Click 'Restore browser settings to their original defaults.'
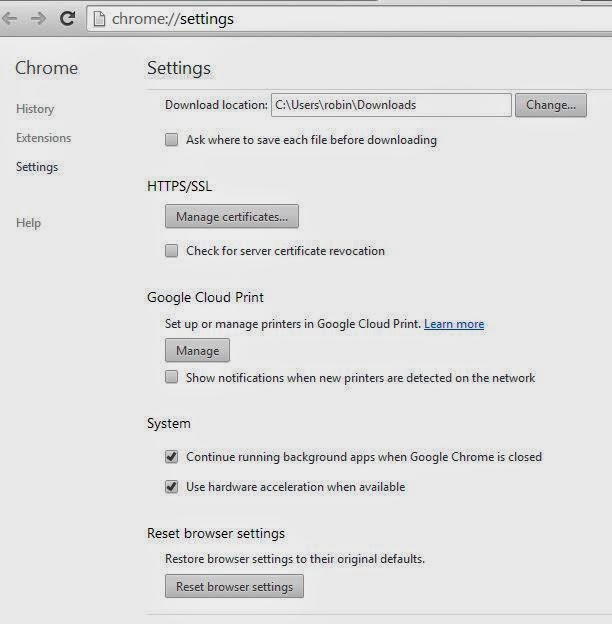612x624 pixels. 295,559
